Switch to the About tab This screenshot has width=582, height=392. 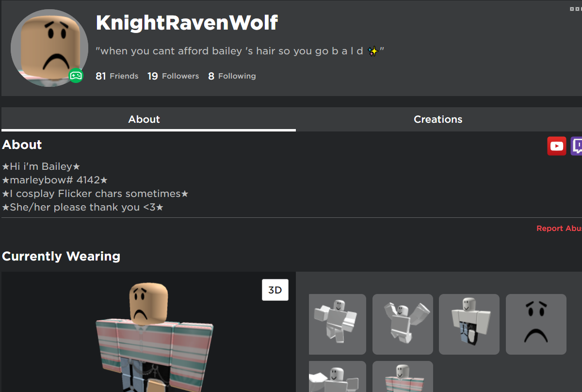coord(148,119)
